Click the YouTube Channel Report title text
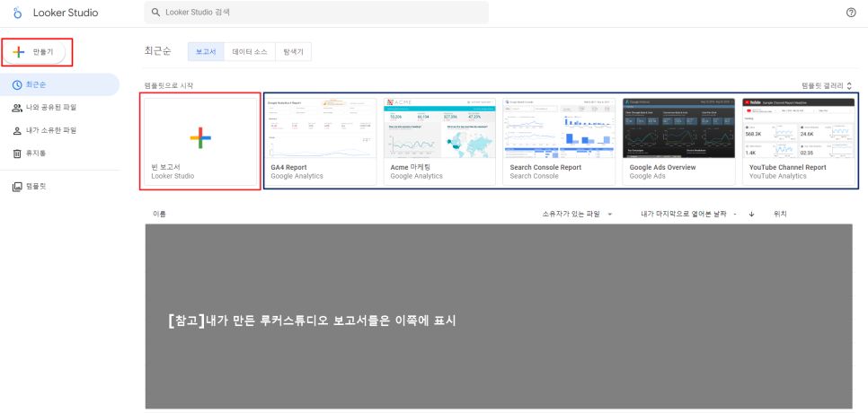Viewport: 868px width, 413px height. [x=788, y=168]
